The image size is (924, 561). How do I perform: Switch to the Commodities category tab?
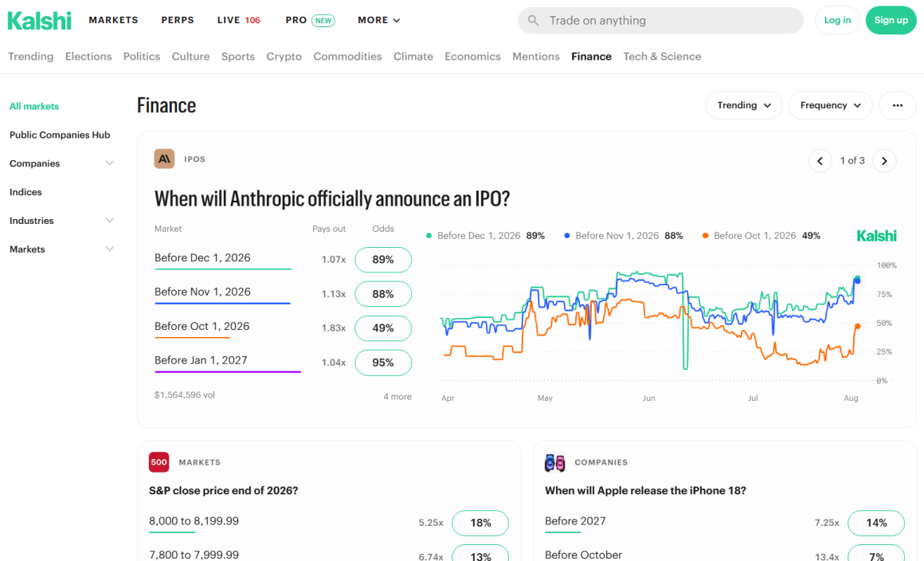347,57
